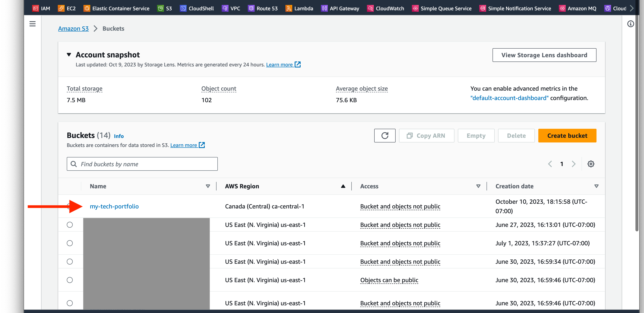Click the Canada (Central) ca-central-1 cell

point(264,206)
